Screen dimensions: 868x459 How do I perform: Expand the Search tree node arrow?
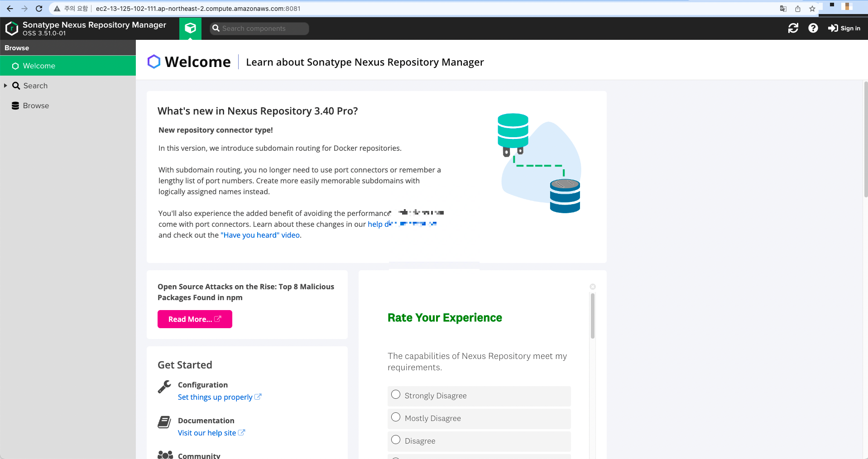[x=5, y=86]
